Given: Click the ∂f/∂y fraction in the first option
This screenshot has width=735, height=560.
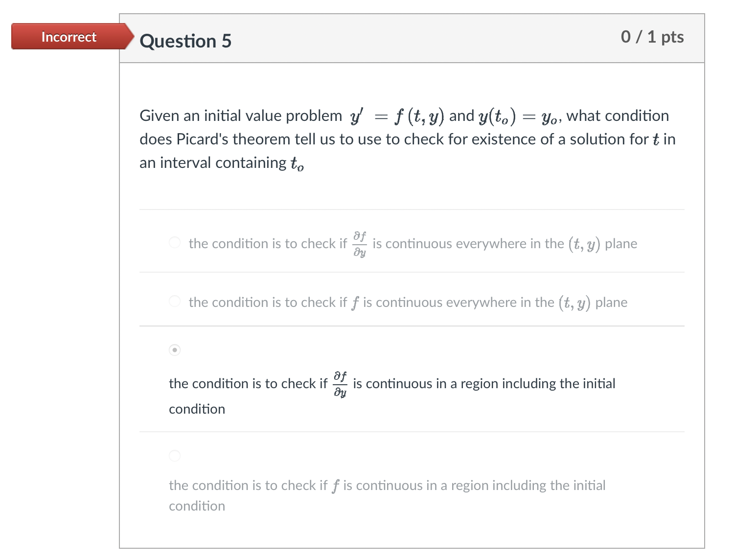Looking at the screenshot, I should pyautogui.click(x=360, y=243).
